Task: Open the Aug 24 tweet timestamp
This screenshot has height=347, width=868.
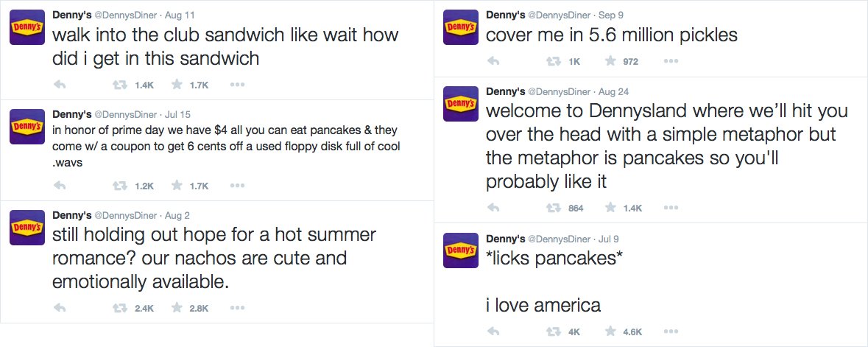Action: pyautogui.click(x=614, y=91)
